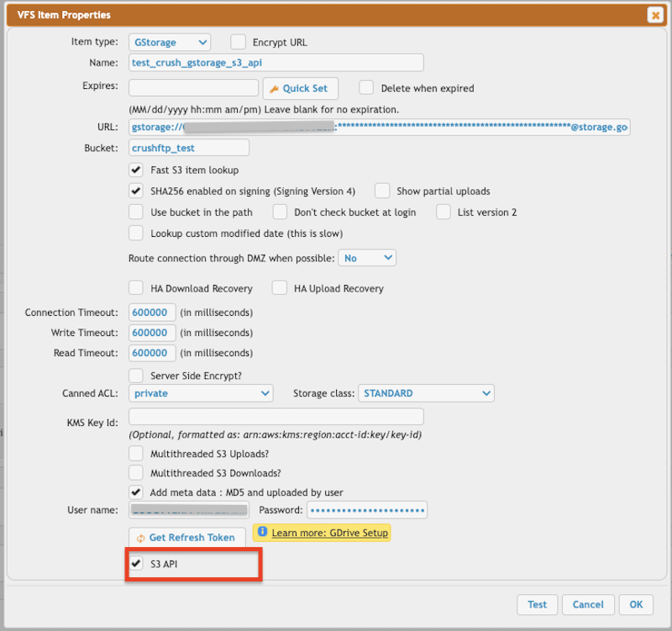Enable Show partial uploads checkbox
Screen dimensions: 672x631
pos(382,191)
